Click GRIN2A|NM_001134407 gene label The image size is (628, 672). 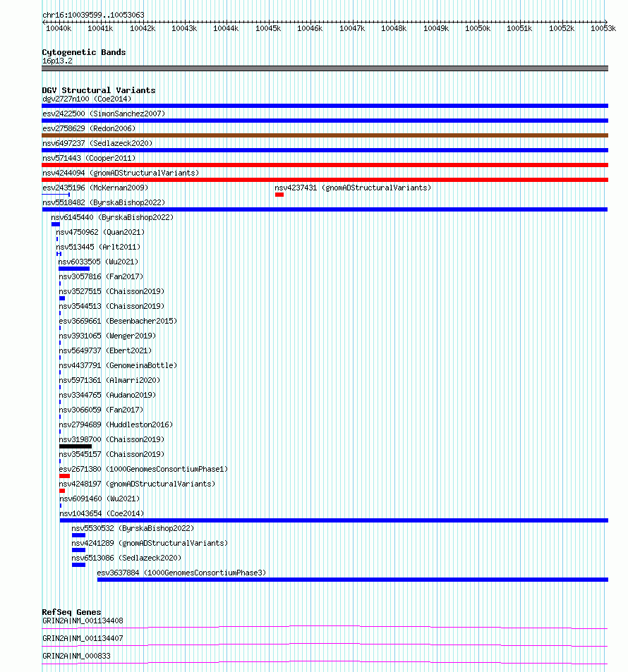point(83,638)
